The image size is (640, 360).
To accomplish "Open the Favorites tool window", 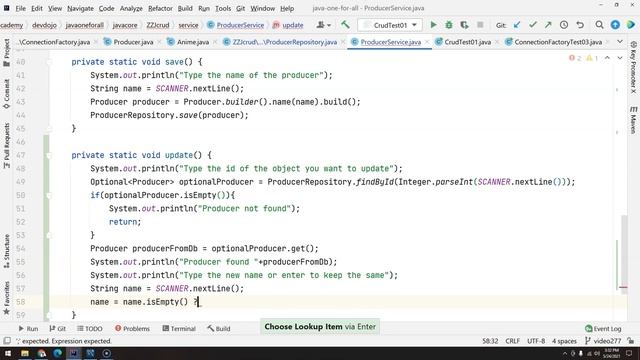I will click(7, 298).
